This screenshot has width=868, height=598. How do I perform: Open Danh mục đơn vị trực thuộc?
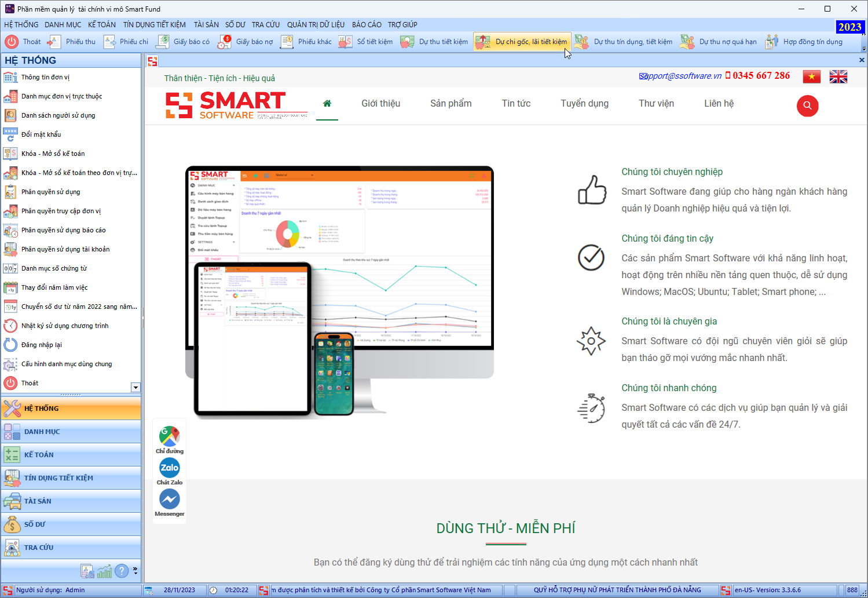(71, 96)
